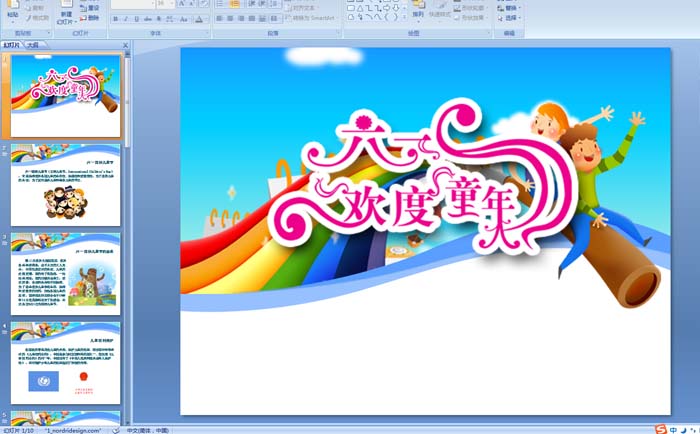Align paragraph text left
Viewport: 700px width, 434px height.
click(x=219, y=19)
